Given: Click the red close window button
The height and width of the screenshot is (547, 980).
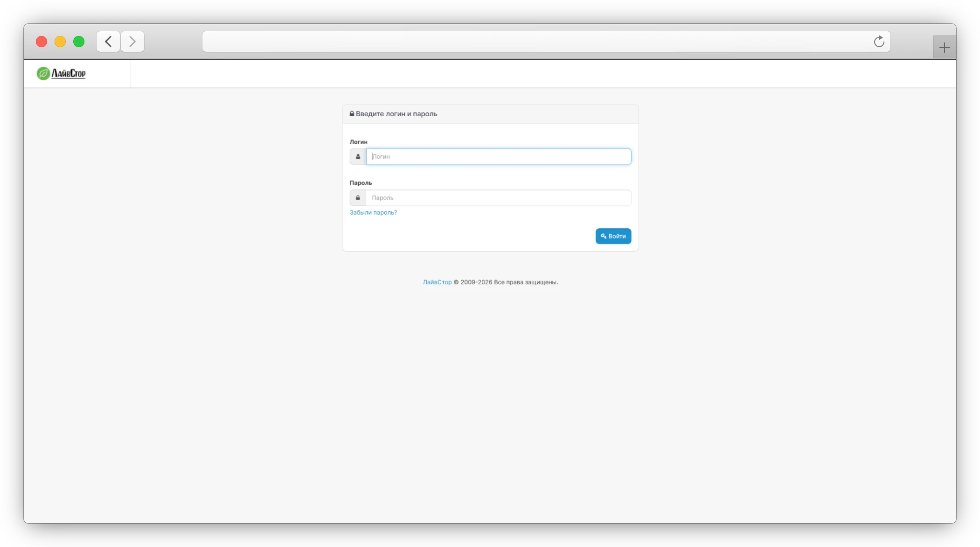Looking at the screenshot, I should point(42,42).
